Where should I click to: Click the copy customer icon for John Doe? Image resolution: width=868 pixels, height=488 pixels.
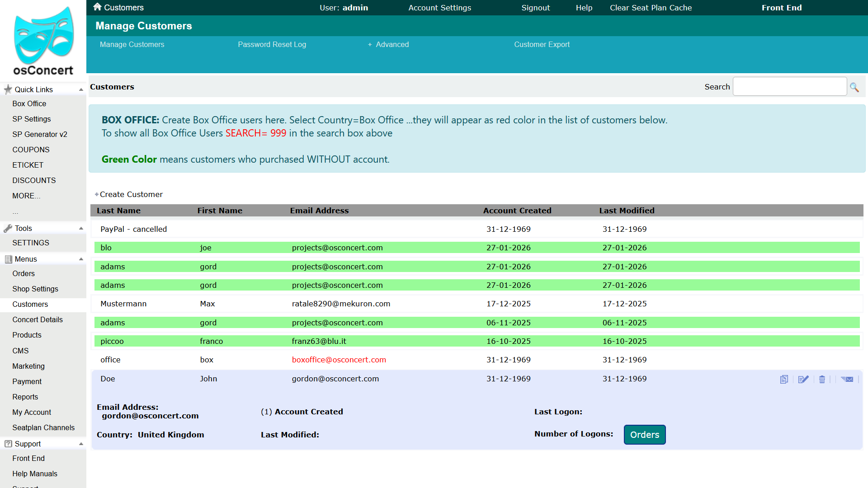[x=784, y=379]
